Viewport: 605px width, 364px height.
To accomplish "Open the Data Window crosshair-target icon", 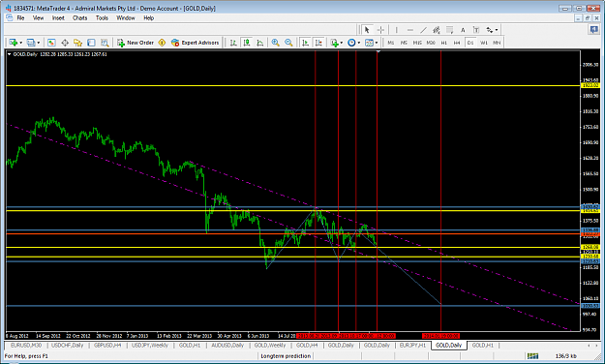I will 65,43.
